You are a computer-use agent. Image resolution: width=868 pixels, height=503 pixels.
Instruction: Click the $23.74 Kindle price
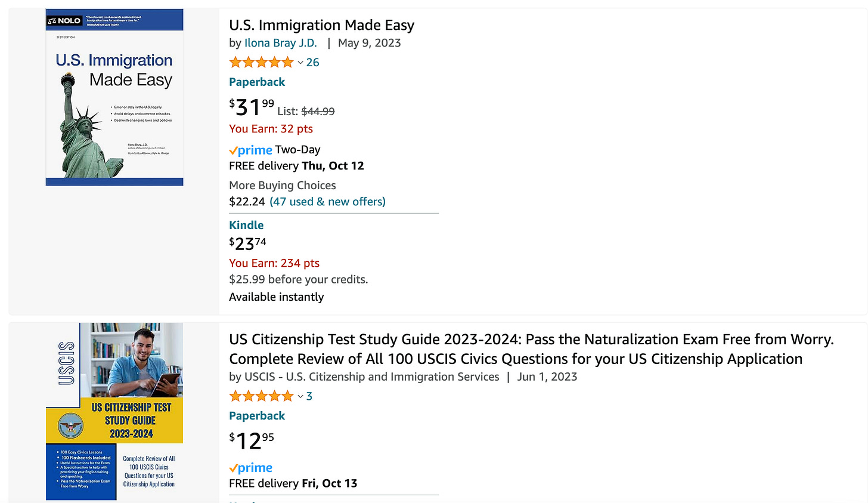point(247,243)
